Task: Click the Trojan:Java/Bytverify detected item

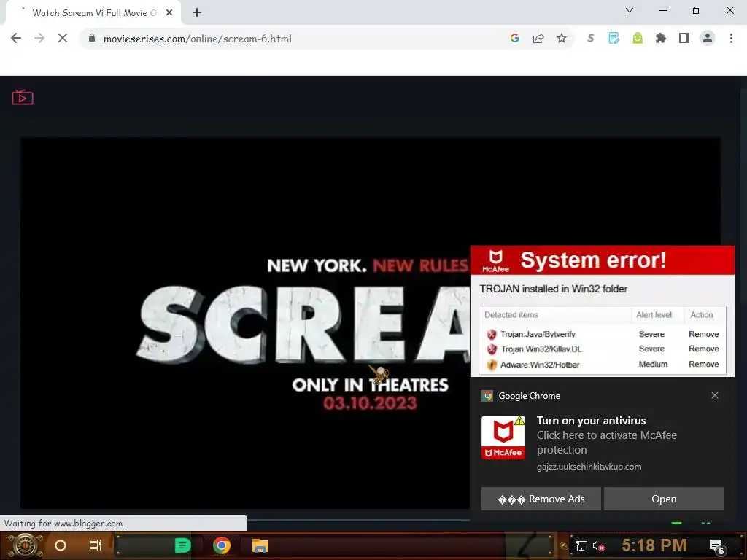Action: [538, 334]
